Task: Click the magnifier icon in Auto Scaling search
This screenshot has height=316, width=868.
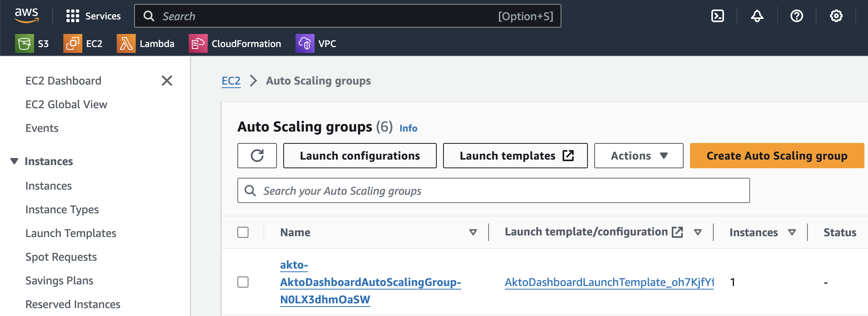Action: coord(250,191)
